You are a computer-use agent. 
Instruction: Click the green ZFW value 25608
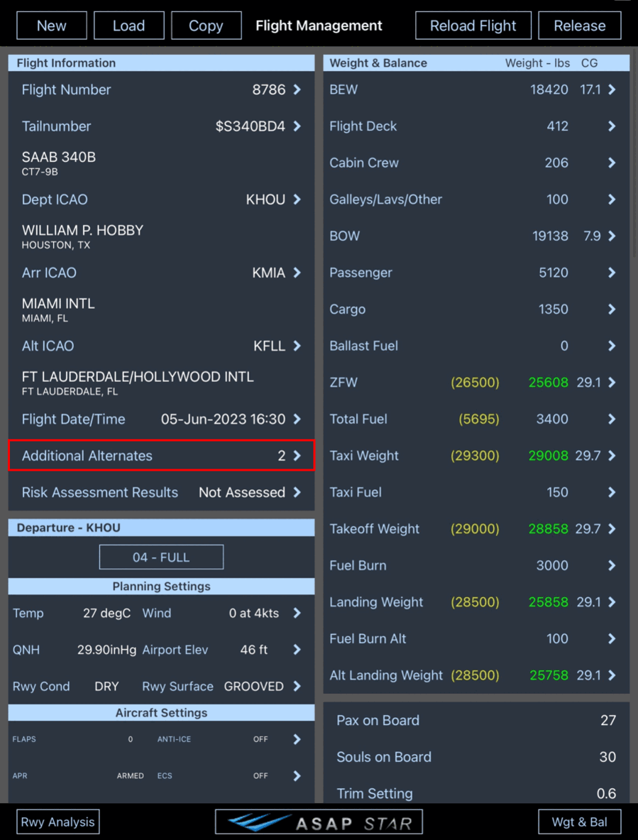(548, 383)
